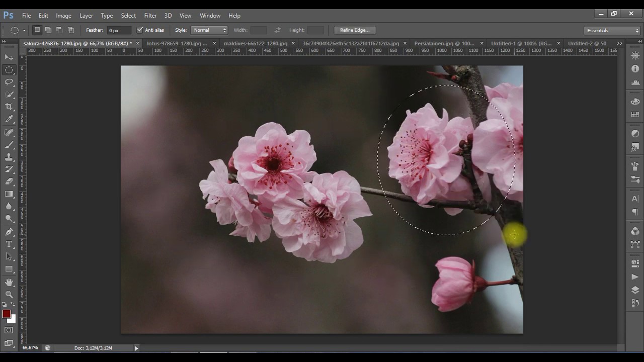Image resolution: width=644 pixels, height=362 pixels.
Task: Expand the status bar info arrow
Action: click(136, 348)
